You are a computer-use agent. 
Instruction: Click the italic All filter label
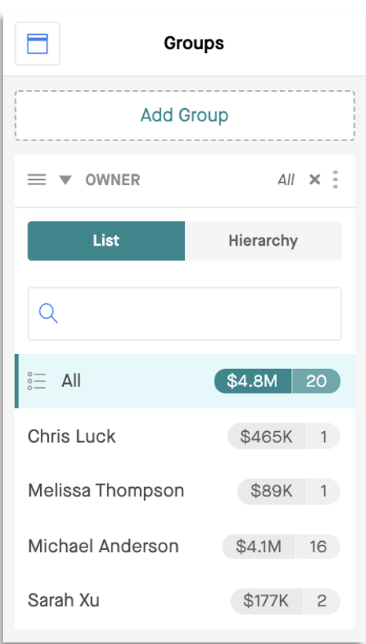286,180
